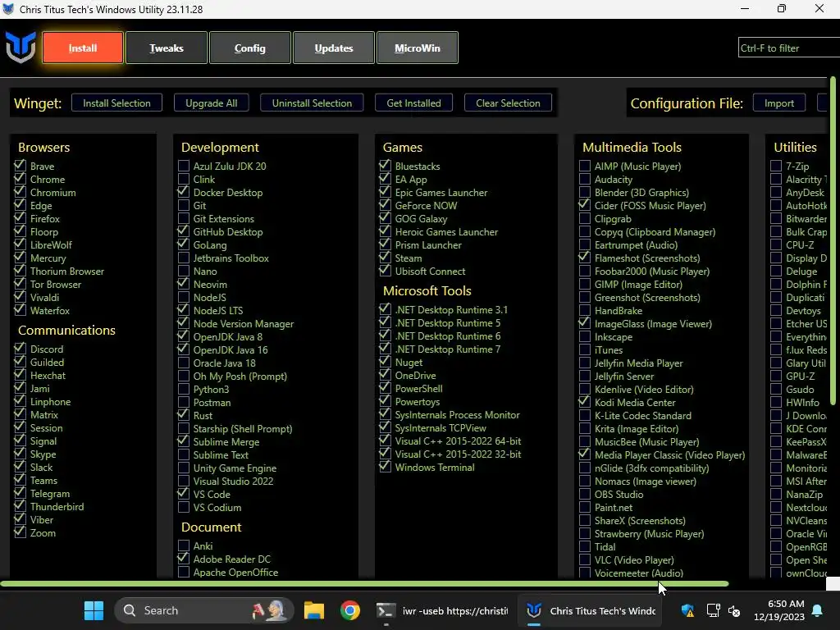Click the Apache OpenOffice label
The image size is (840, 630).
click(235, 572)
